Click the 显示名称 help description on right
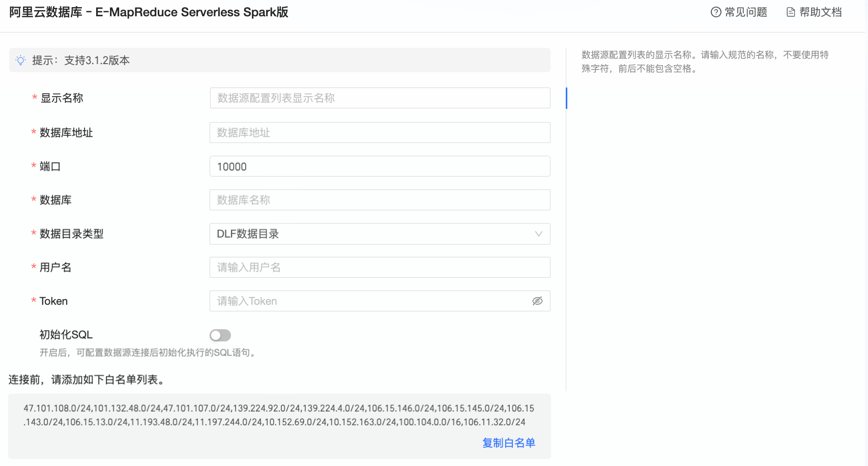The image size is (868, 466). click(x=705, y=62)
